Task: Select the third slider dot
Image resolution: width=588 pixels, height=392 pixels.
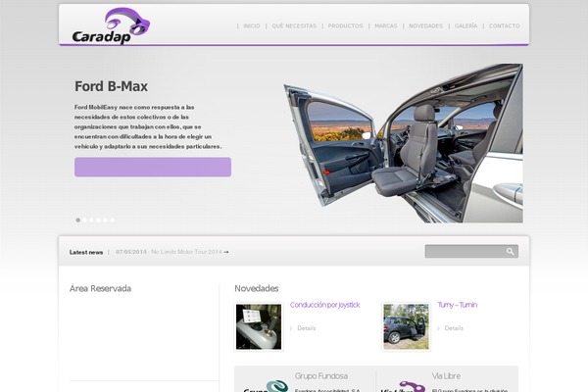Action: [92, 220]
